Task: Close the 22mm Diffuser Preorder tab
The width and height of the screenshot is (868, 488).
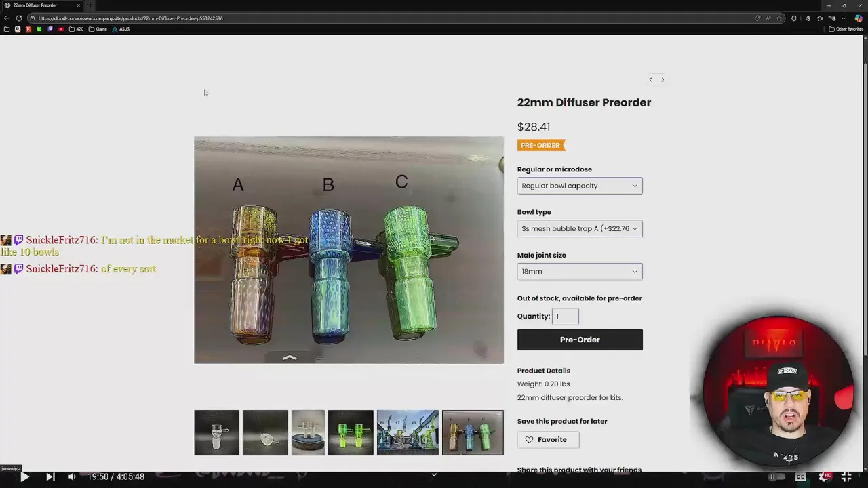Action: [x=78, y=5]
